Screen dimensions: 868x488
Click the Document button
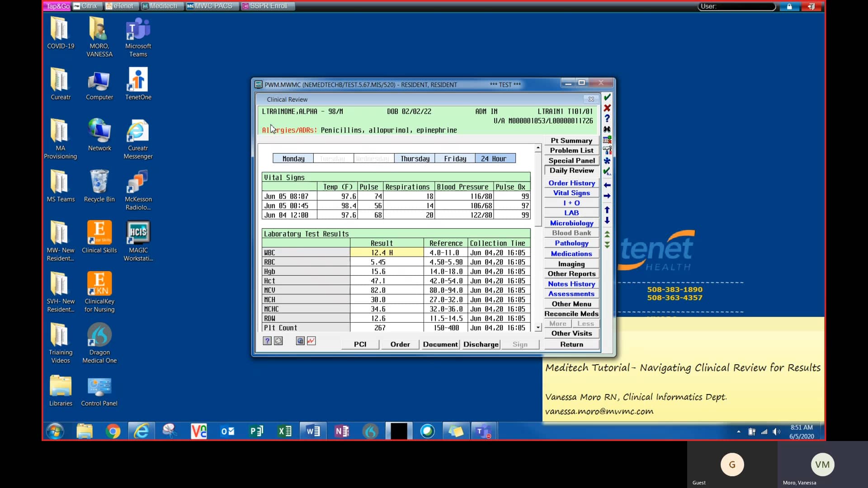coord(440,344)
